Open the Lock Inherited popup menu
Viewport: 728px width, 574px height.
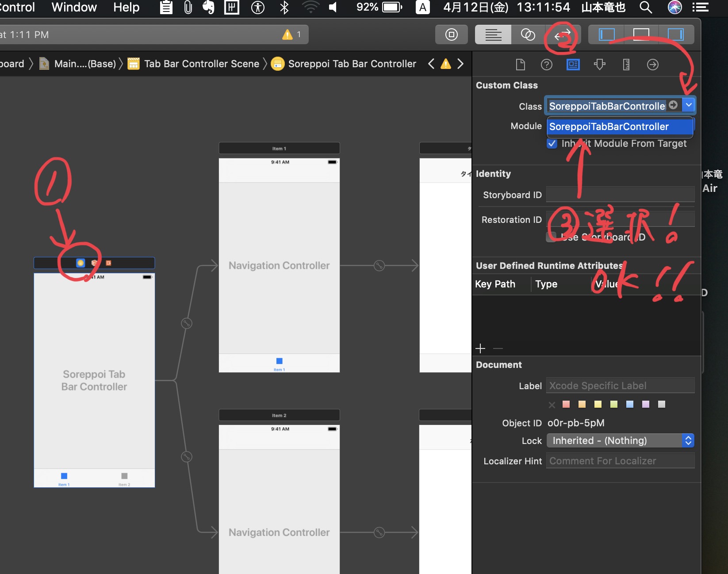(x=620, y=440)
